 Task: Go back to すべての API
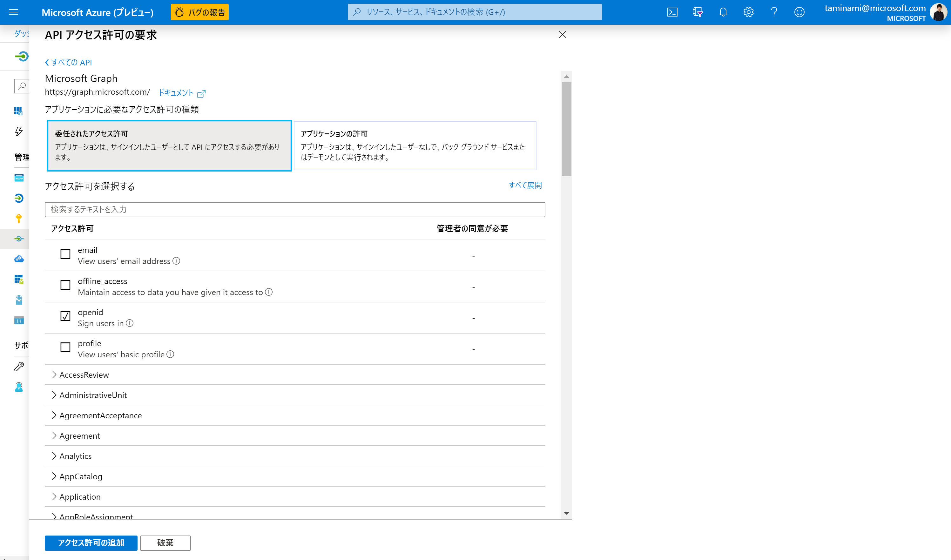pyautogui.click(x=68, y=62)
